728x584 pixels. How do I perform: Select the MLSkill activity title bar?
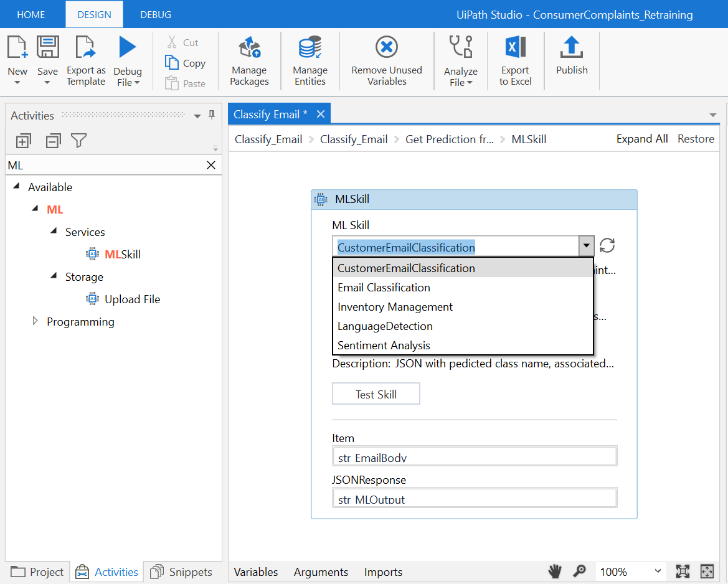(x=474, y=199)
